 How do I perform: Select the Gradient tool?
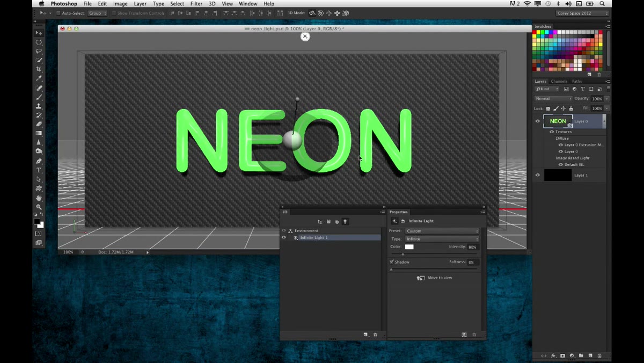pos(39,133)
